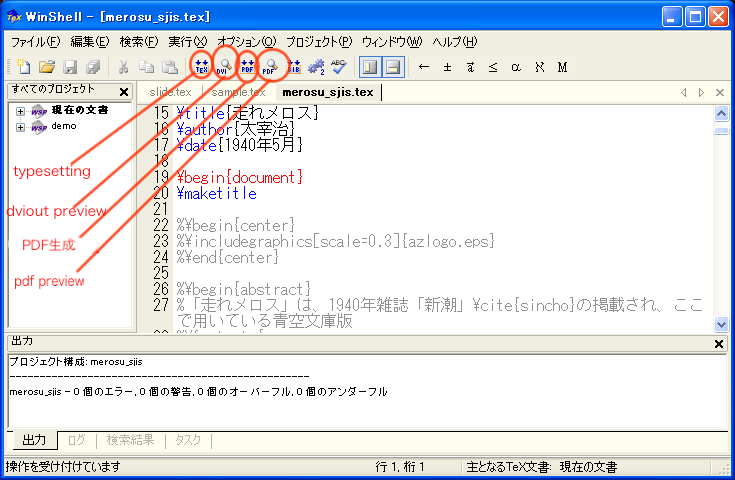Open the 検索(F) menu
Screen dimensions: 735x480
(x=139, y=42)
